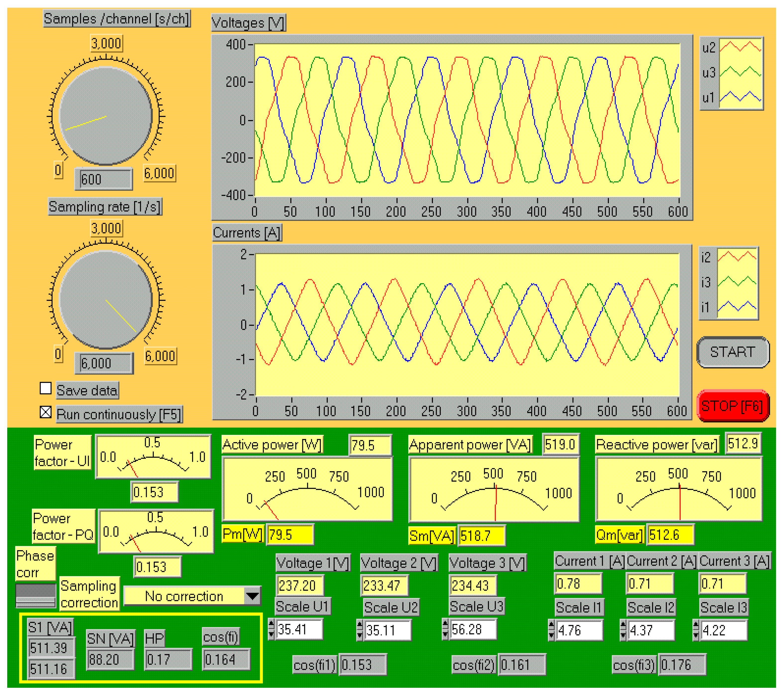
Task: Toggle the Phase corr switch
Action: [x=35, y=595]
